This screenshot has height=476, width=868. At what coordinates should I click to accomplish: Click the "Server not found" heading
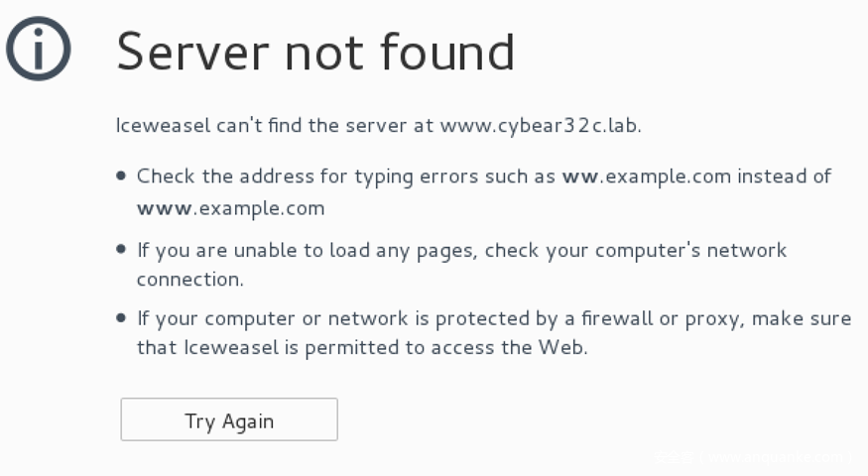(315, 52)
